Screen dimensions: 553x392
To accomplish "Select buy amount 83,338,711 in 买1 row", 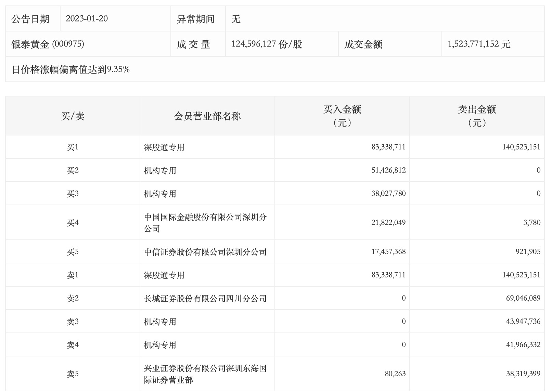I will (x=388, y=147).
